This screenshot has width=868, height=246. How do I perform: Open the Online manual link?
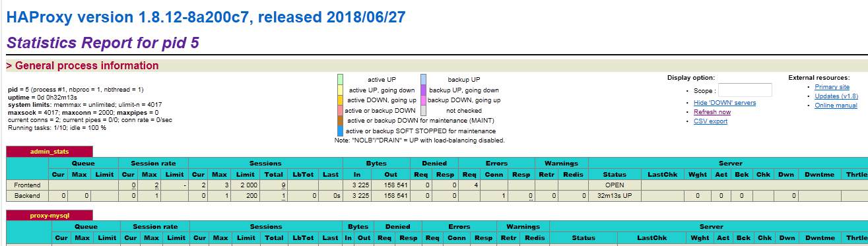836,106
